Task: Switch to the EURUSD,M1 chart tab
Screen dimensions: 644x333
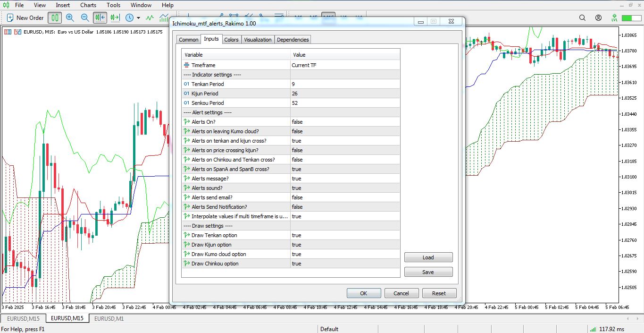Action: [x=109, y=318]
